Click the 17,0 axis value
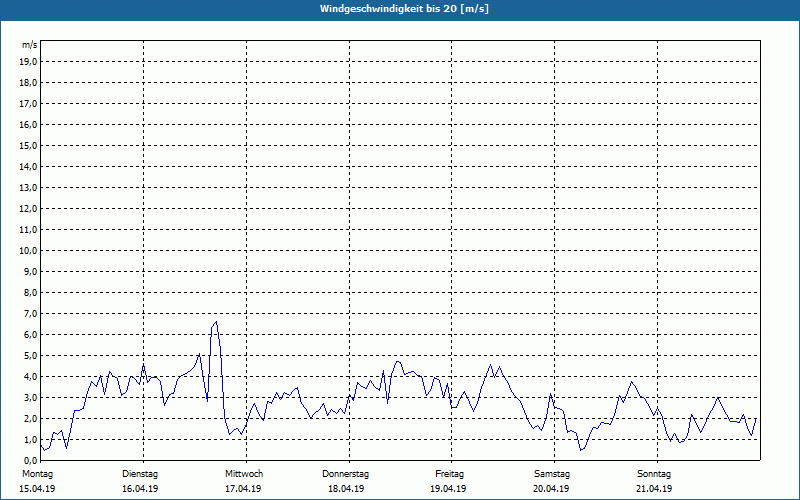This screenshot has width=800, height=500. coord(29,104)
